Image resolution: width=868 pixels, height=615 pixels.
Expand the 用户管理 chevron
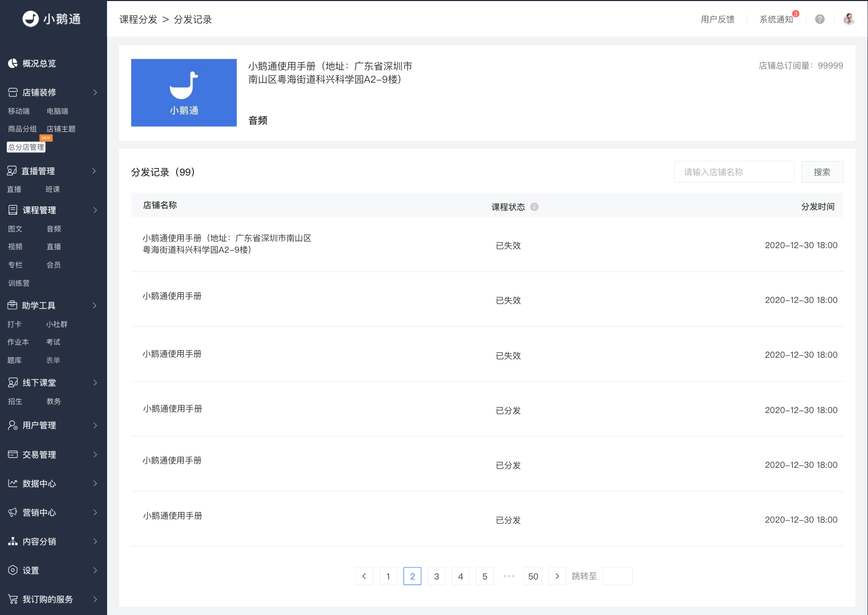click(95, 425)
